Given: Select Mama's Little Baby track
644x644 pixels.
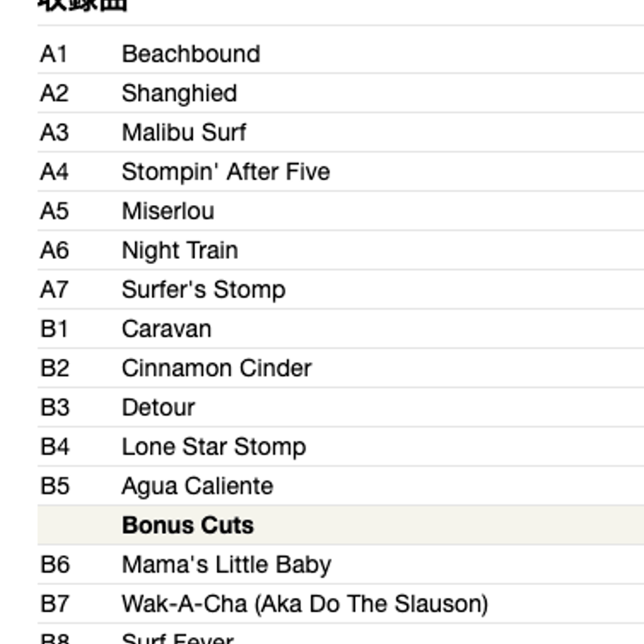Looking at the screenshot, I should coord(227,565).
